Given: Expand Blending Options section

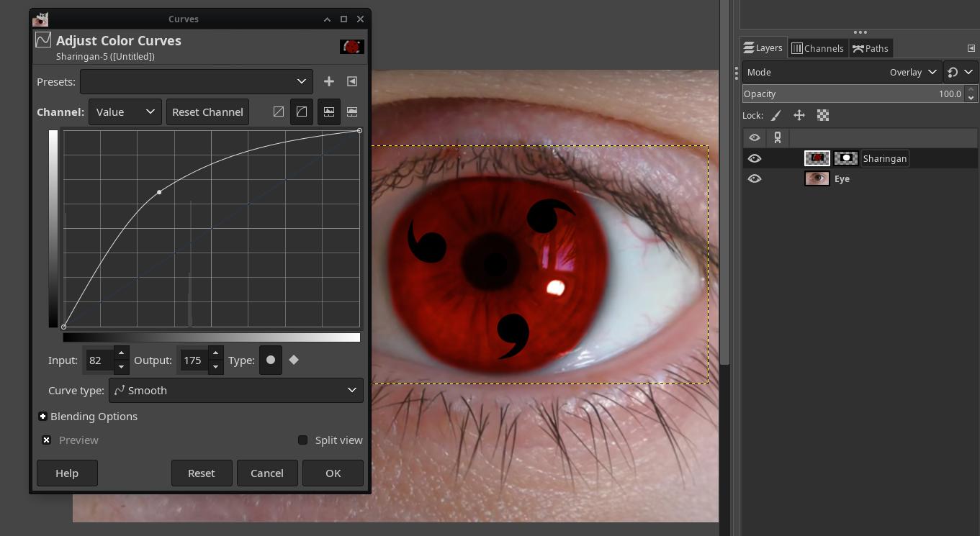Looking at the screenshot, I should coord(43,417).
